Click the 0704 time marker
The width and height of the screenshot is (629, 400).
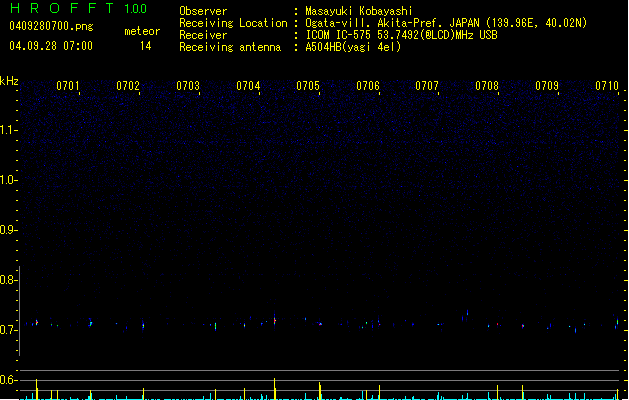click(x=248, y=86)
